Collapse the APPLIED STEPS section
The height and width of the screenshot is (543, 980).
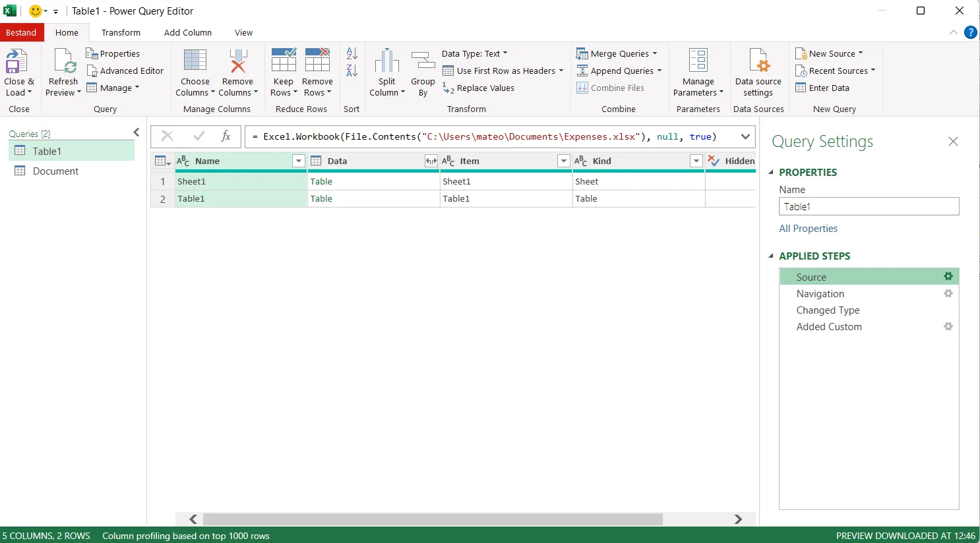[x=771, y=256]
